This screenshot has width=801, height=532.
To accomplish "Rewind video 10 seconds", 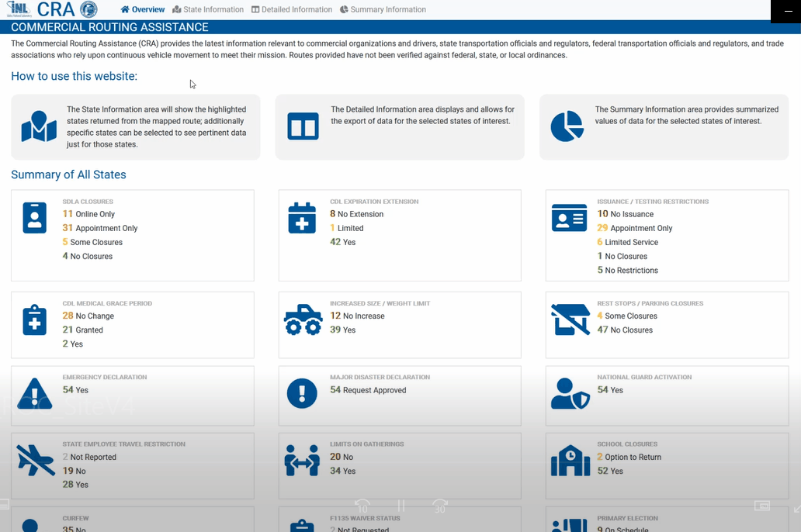I will 362,506.
